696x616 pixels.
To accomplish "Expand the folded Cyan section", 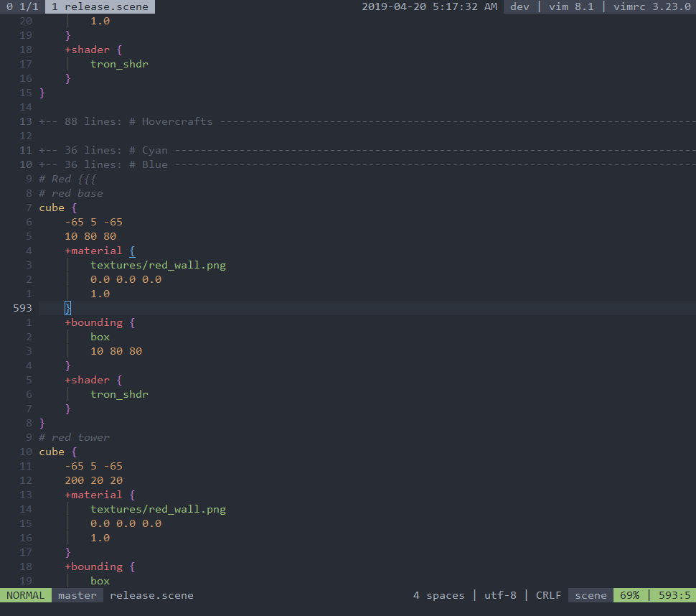I will (367, 150).
